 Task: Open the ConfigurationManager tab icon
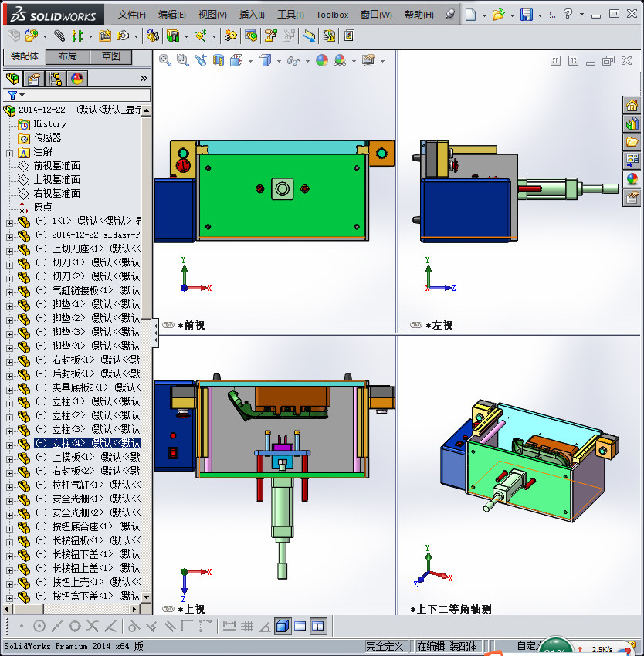coord(56,79)
